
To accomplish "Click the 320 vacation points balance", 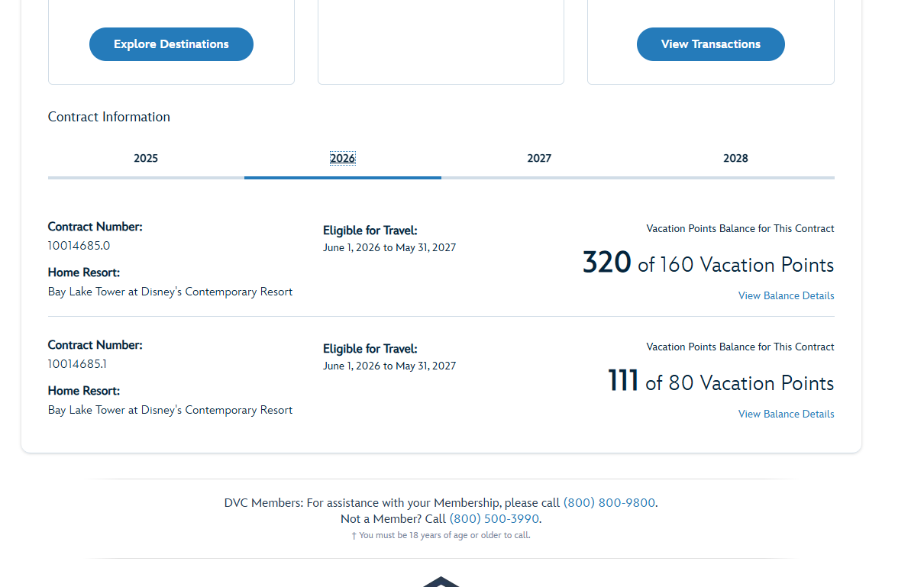I will 606,263.
